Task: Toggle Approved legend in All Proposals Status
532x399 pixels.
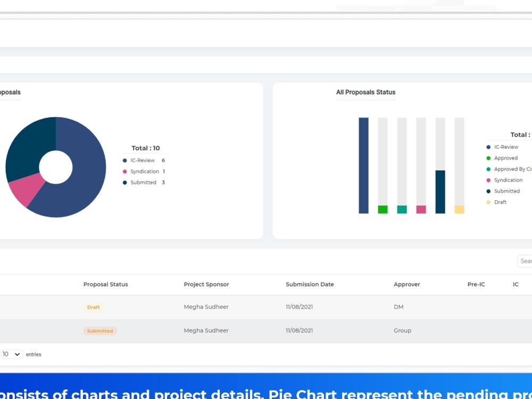Action: pyautogui.click(x=502, y=158)
